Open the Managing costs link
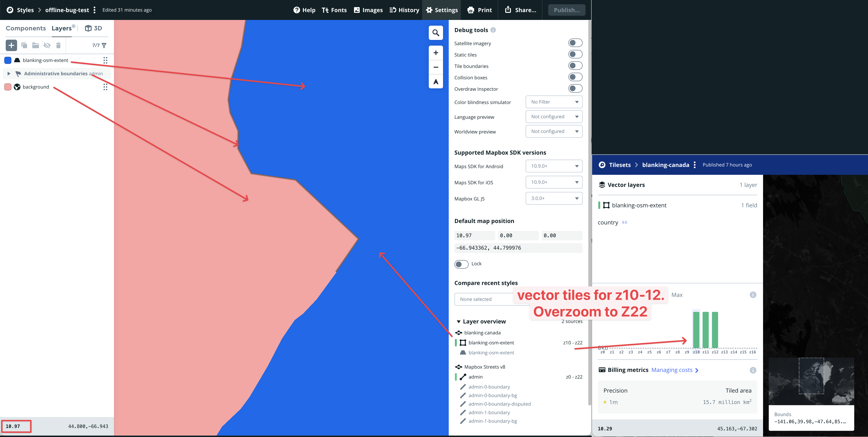868x437 pixels. 672,370
